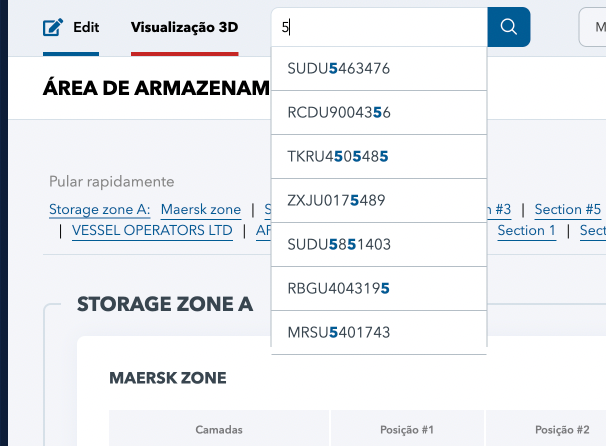Pick MRSU5401743 from the list
Image resolution: width=606 pixels, height=446 pixels.
pyautogui.click(x=379, y=332)
